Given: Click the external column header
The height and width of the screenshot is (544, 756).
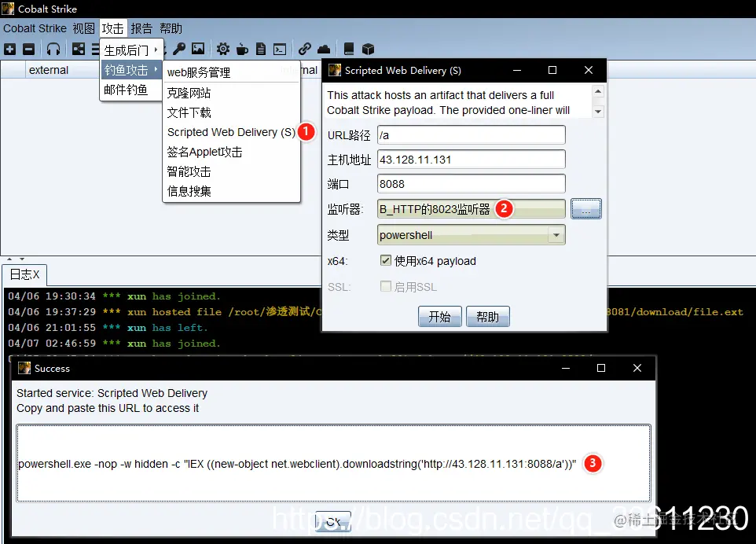Looking at the screenshot, I should pos(49,70).
